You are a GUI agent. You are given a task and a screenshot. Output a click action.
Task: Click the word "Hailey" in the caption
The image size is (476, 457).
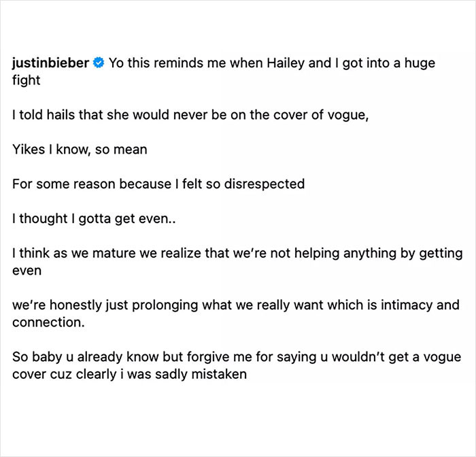[x=288, y=63]
